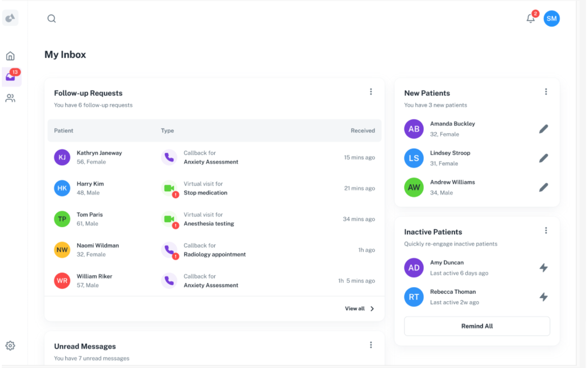Click Amy Duncan name
Screen dimensions: 588x368
pyautogui.click(x=447, y=262)
